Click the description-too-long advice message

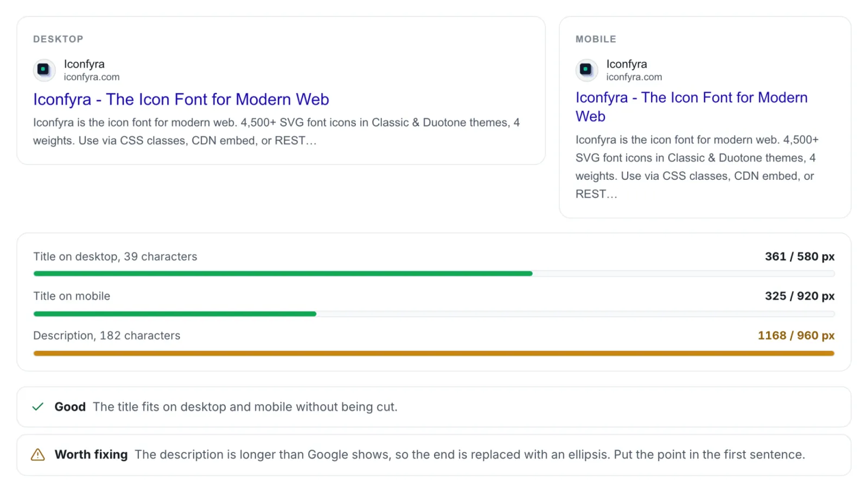tap(470, 455)
